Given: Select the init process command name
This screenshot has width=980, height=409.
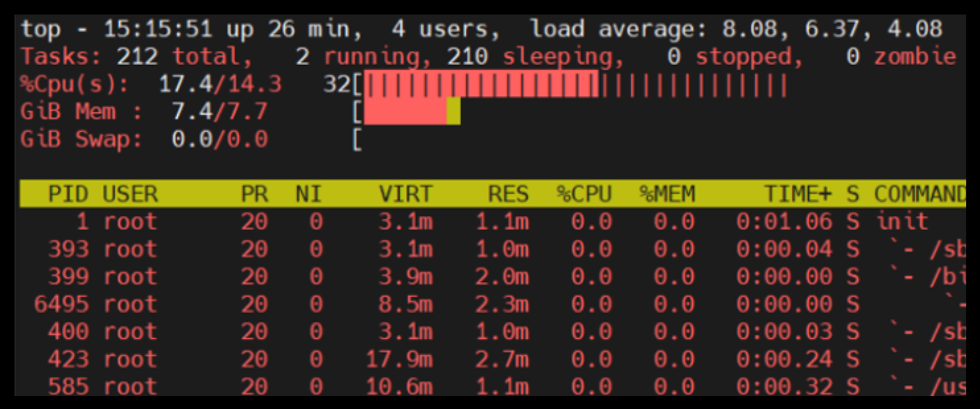Looking at the screenshot, I should click(x=902, y=221).
